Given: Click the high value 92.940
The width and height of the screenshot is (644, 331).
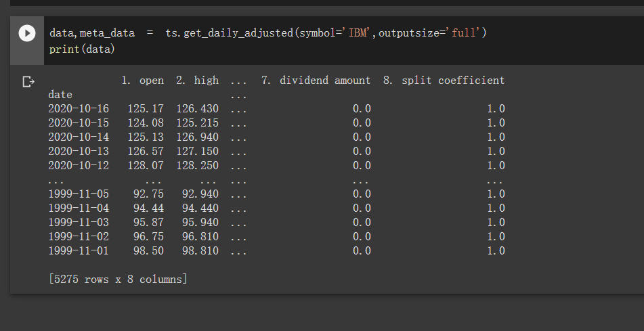Looking at the screenshot, I should tap(200, 194).
